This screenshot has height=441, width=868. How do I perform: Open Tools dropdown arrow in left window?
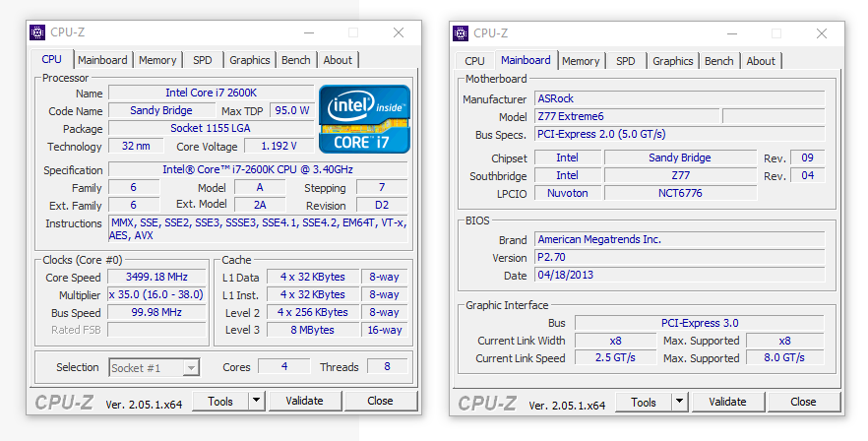click(x=256, y=401)
